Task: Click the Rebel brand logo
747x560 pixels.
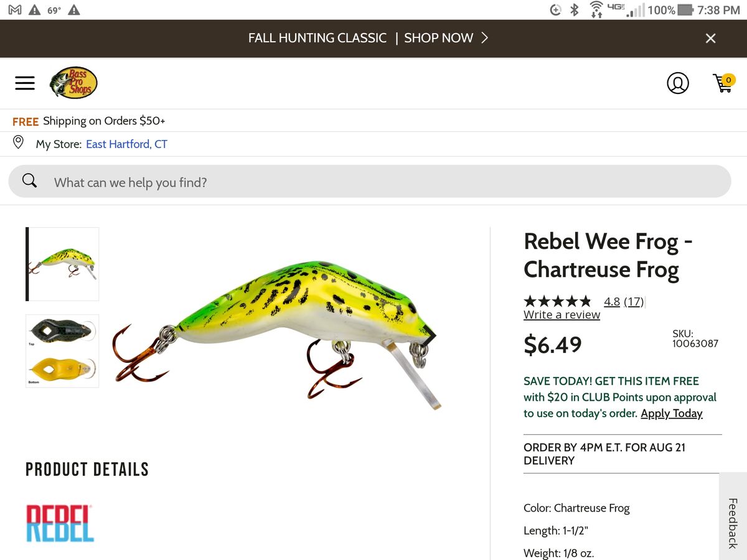Action: click(x=60, y=523)
